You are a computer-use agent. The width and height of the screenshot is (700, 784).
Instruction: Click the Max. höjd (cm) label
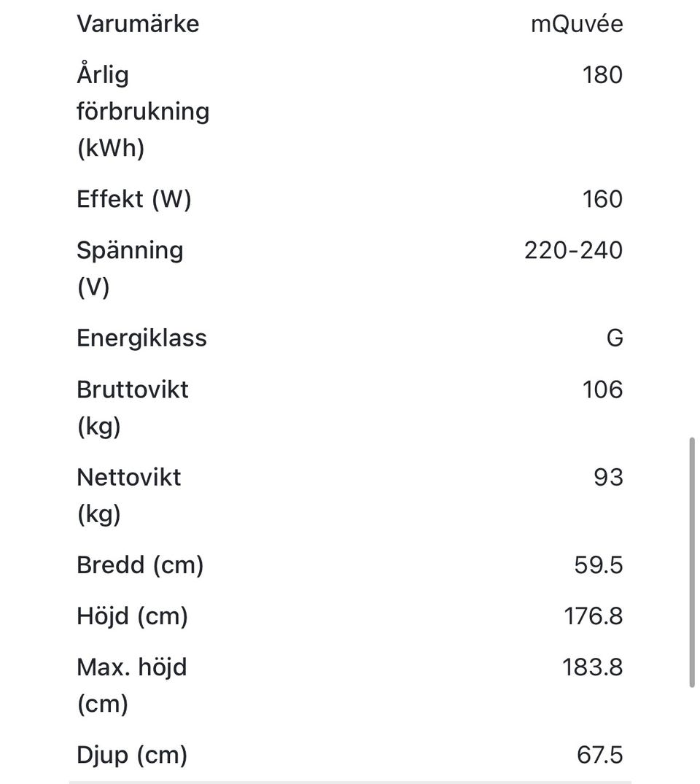click(x=131, y=685)
